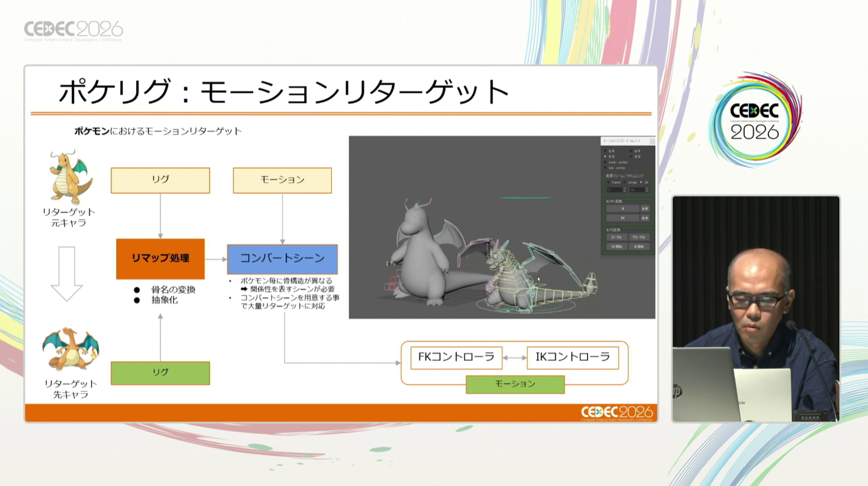
Task: Click the end frame input field
Action: (637, 190)
